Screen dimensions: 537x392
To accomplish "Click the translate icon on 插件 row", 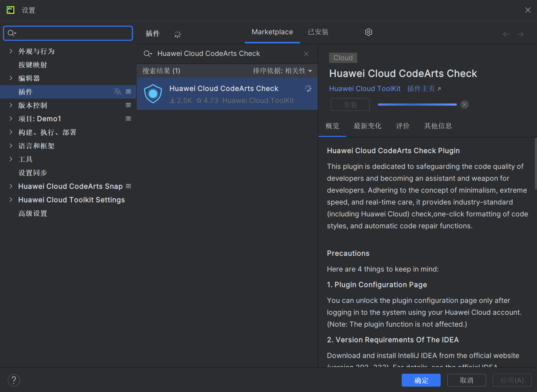I will pos(117,92).
